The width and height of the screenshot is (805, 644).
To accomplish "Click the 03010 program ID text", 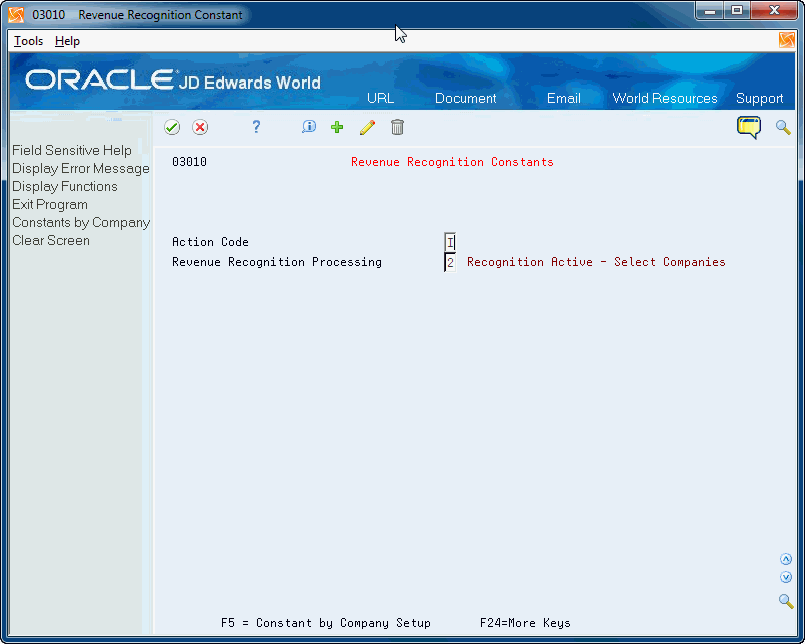I will [x=189, y=162].
